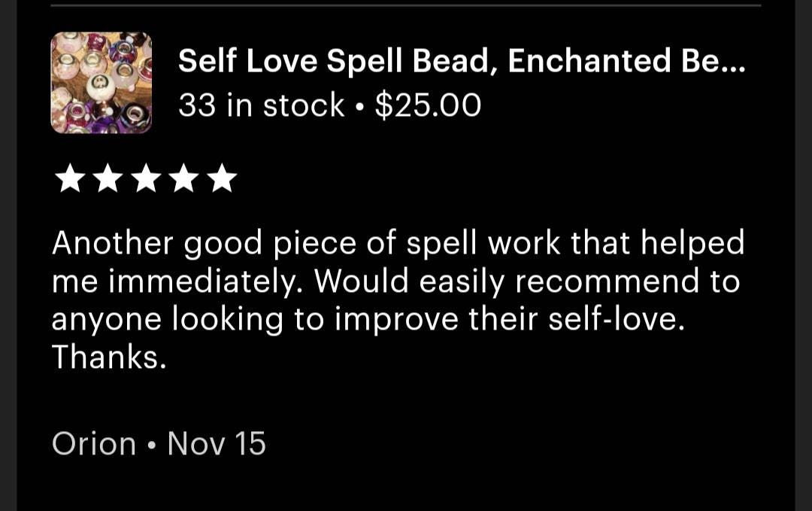Click the first rating star

[70, 178]
